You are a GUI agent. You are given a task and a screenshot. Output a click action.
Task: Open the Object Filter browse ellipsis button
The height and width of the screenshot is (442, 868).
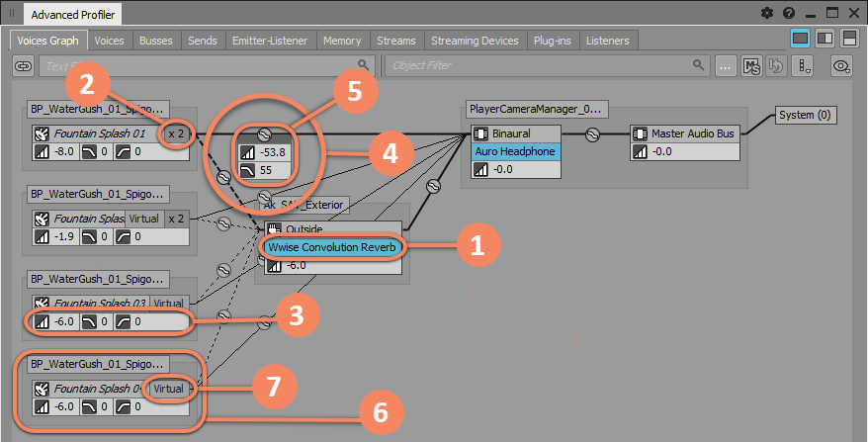pos(728,66)
